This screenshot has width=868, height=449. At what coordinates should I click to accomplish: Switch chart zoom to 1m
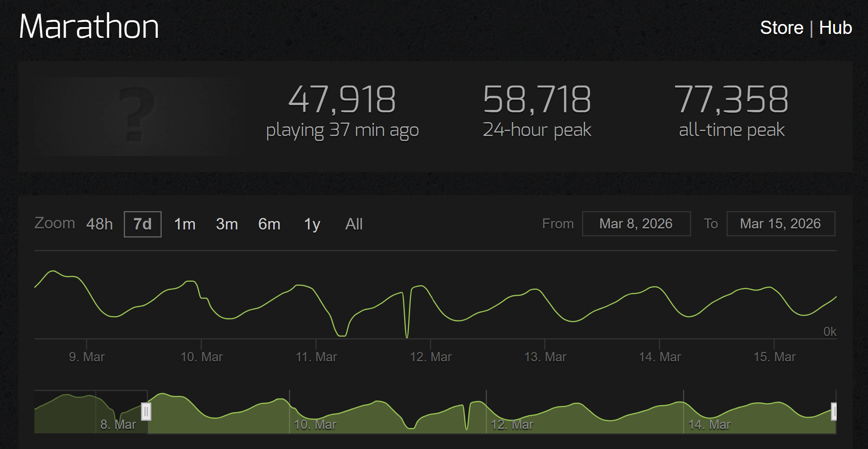tap(185, 224)
